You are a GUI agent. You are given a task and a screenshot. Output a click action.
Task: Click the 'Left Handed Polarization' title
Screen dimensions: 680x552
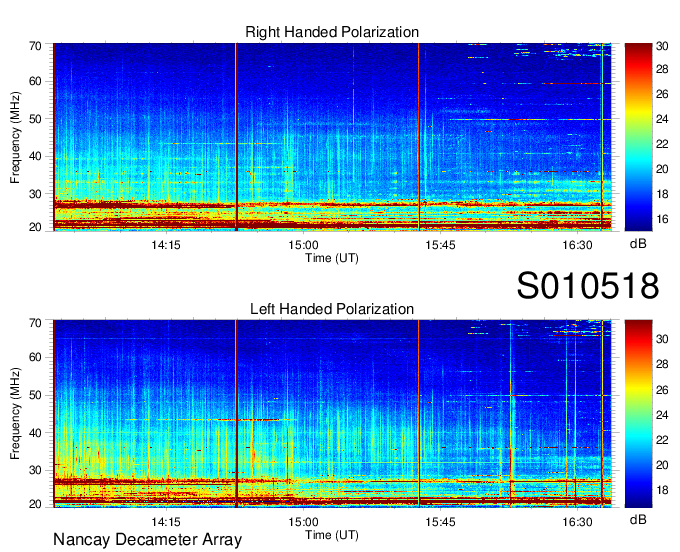click(x=332, y=309)
